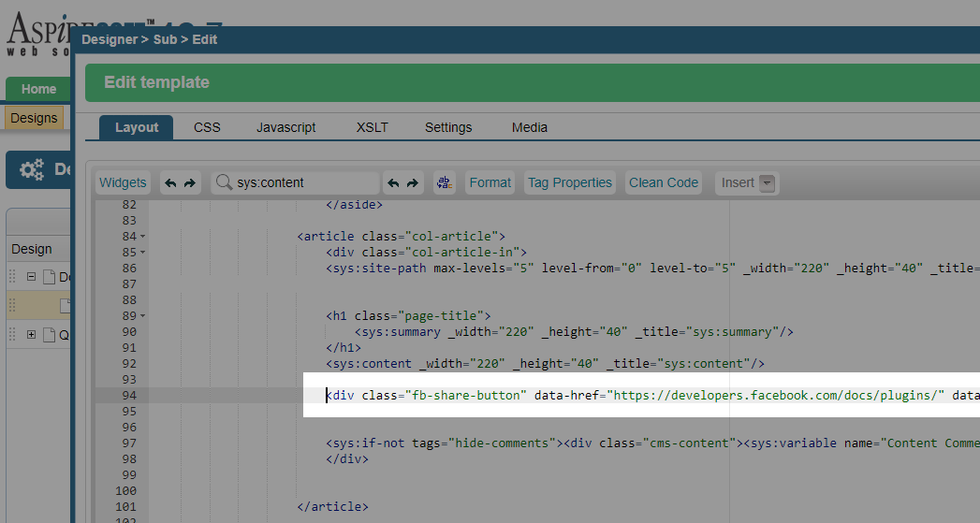Screen dimensions: 980x523
Task: Click the find next arrow after the search box
Action: (413, 183)
